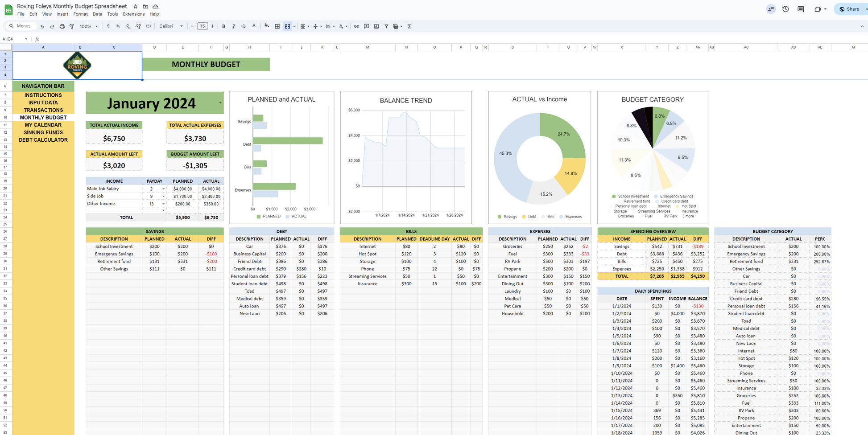
Task: Open version history clock icon
Action: click(785, 9)
